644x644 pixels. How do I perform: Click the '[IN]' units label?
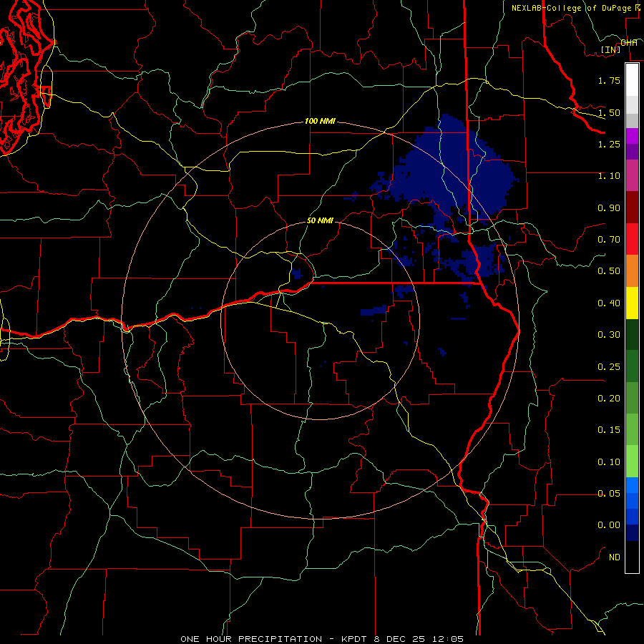pyautogui.click(x=611, y=49)
